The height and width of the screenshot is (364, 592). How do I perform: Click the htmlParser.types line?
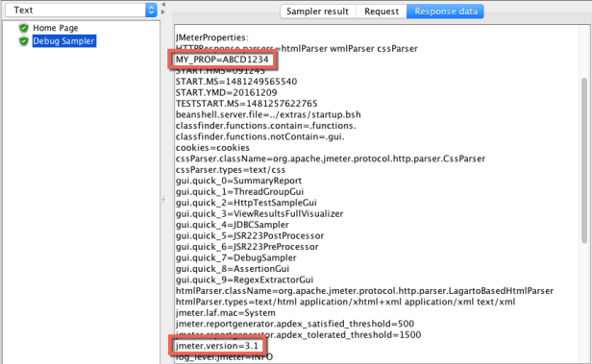(x=345, y=302)
